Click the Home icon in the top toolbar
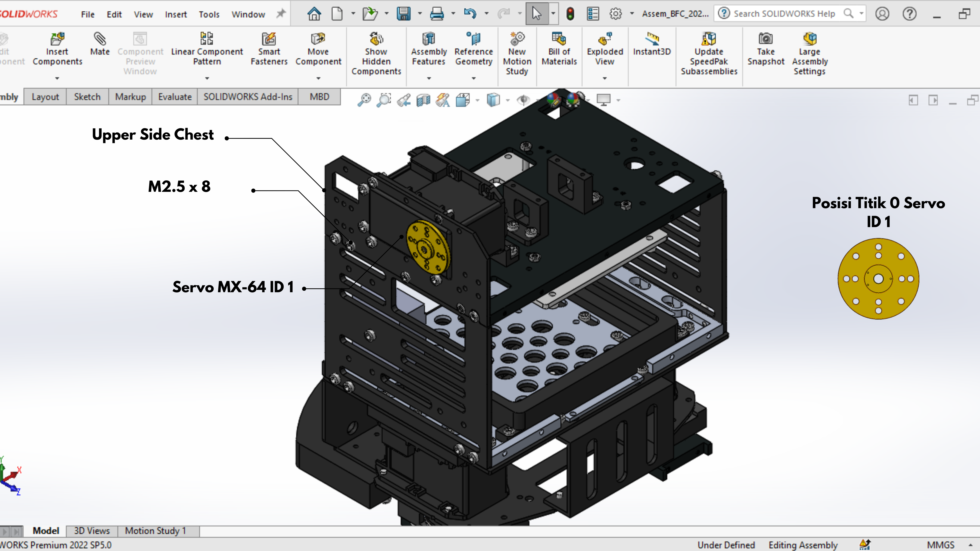 [314, 14]
